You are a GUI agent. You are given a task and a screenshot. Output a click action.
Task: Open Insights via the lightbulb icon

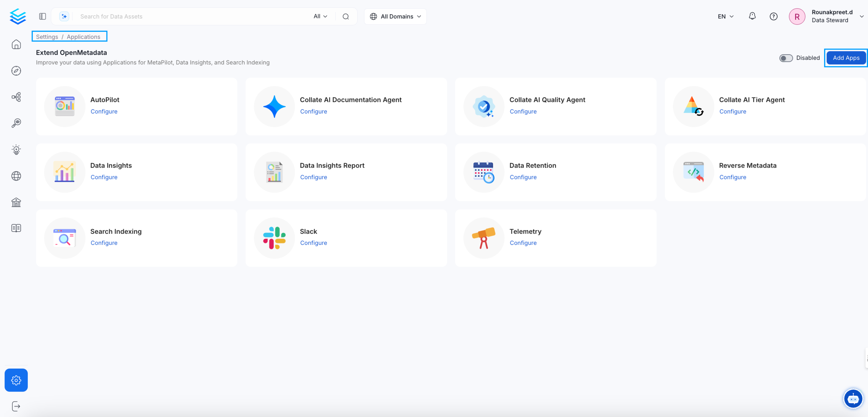tap(16, 149)
